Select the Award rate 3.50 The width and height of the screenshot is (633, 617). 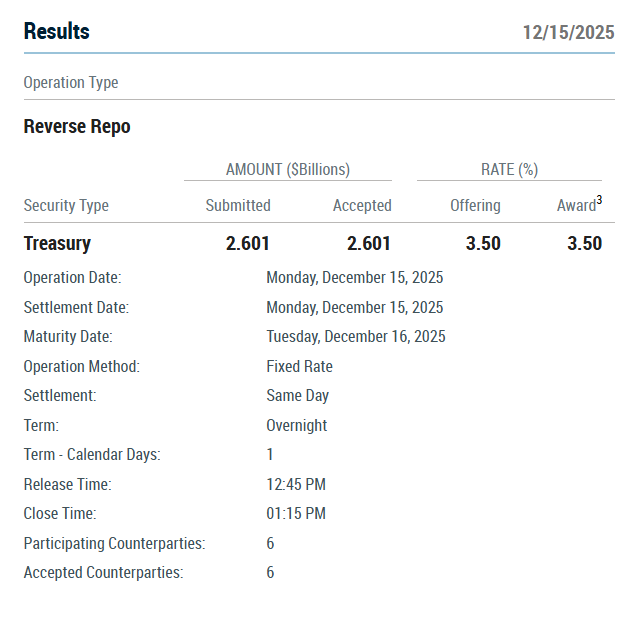(585, 243)
